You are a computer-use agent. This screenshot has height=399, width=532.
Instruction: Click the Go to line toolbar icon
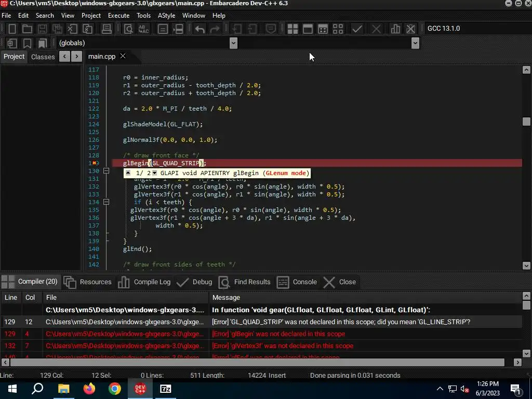point(179,29)
